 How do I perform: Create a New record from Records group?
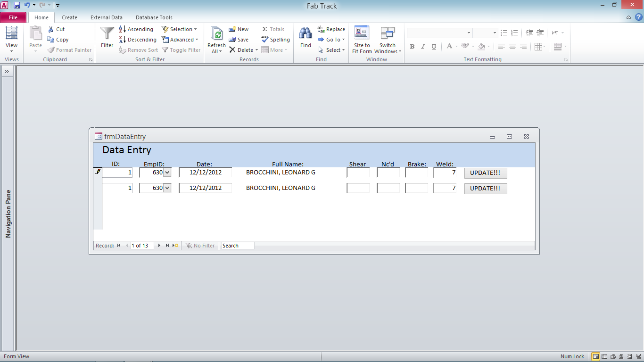click(x=239, y=29)
